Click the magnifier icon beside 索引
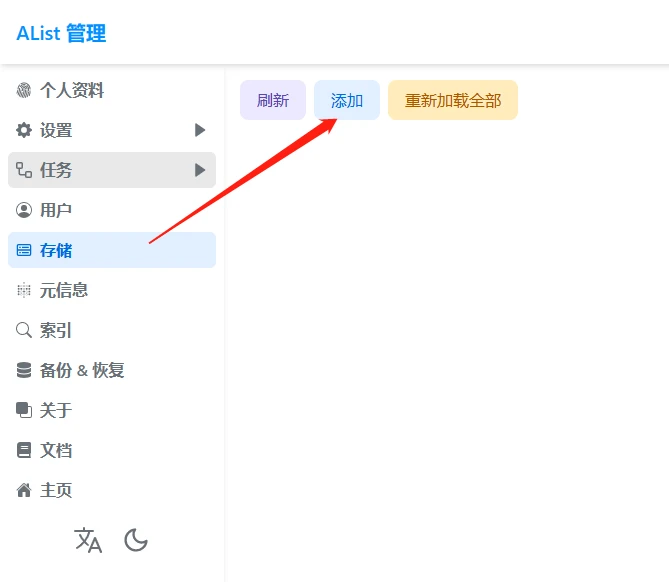 click(24, 330)
